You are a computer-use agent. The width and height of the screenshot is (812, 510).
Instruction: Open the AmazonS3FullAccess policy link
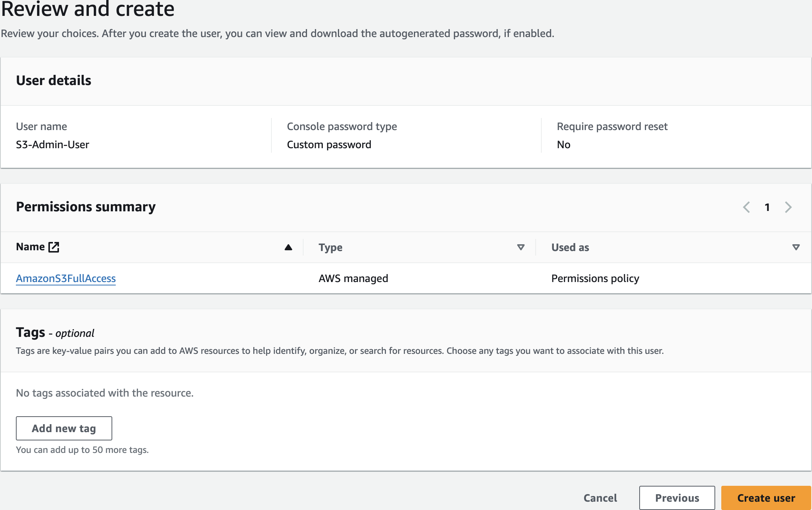click(x=66, y=279)
